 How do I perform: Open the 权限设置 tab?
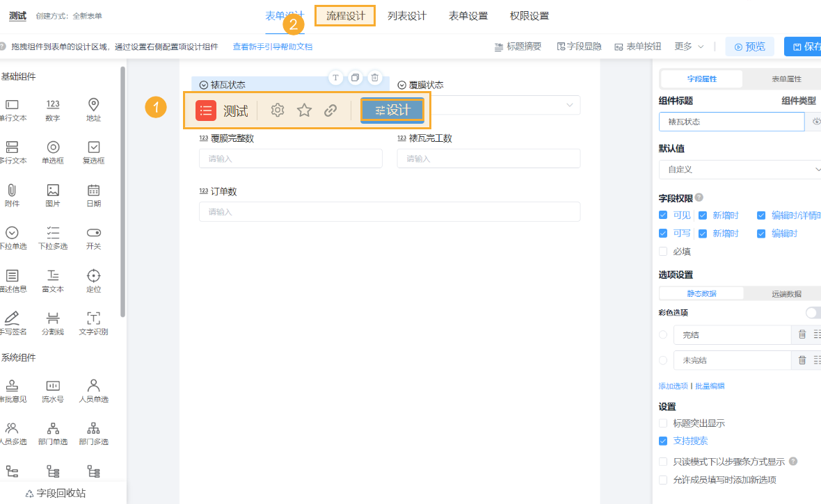tap(529, 15)
